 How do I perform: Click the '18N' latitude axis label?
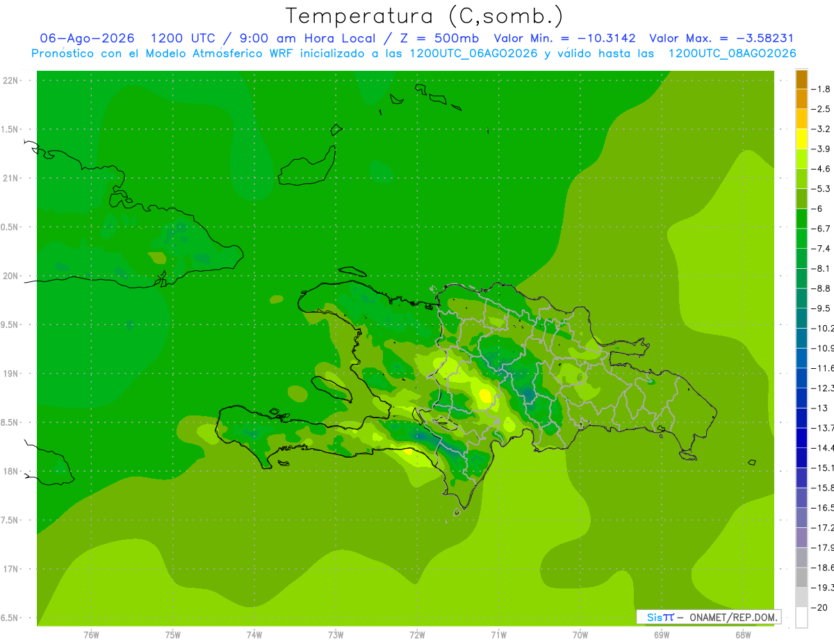point(10,472)
